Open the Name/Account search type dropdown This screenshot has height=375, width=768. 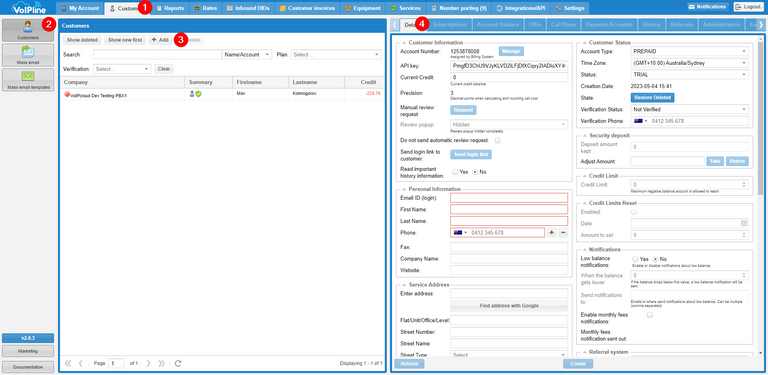coord(247,55)
